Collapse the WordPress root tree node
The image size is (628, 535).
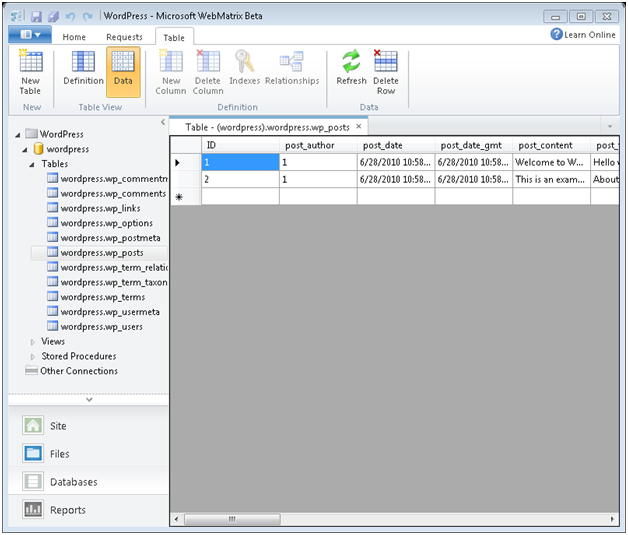(x=18, y=135)
